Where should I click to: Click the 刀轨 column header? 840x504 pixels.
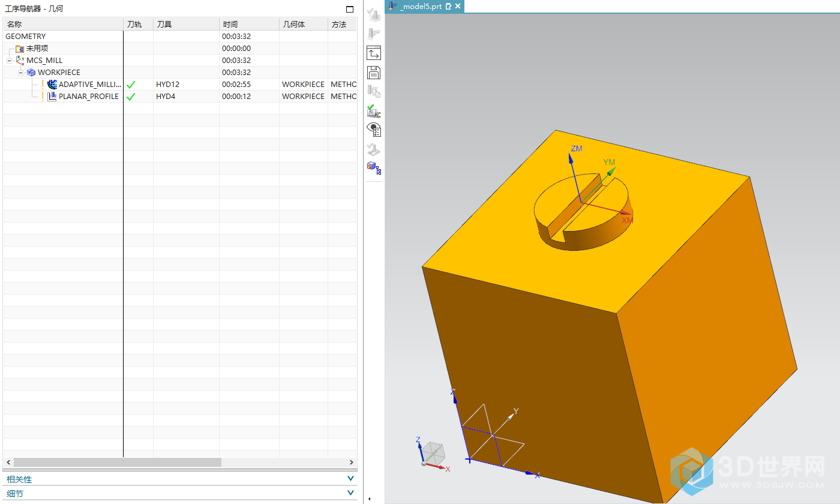[x=138, y=24]
